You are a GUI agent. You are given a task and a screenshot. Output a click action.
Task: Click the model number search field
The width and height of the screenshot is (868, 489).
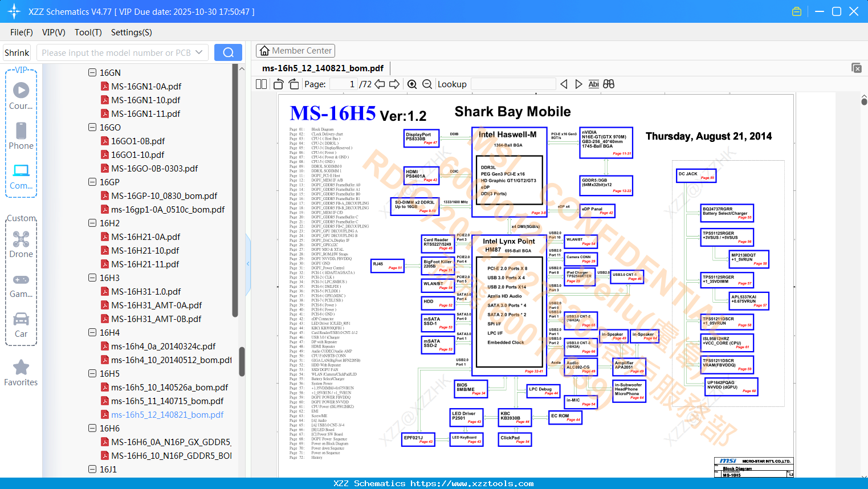pos(116,52)
